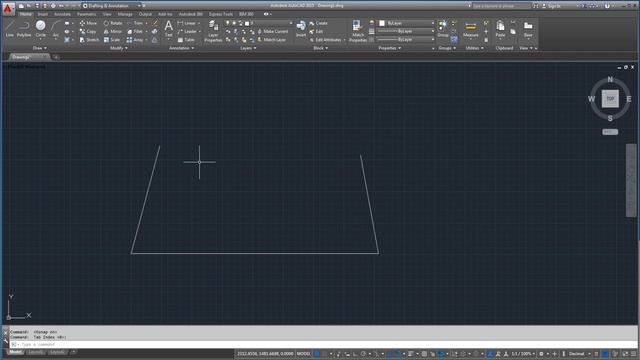Click the Rotate tool in Modify
This screenshot has width=640, height=360.
coord(113,23)
